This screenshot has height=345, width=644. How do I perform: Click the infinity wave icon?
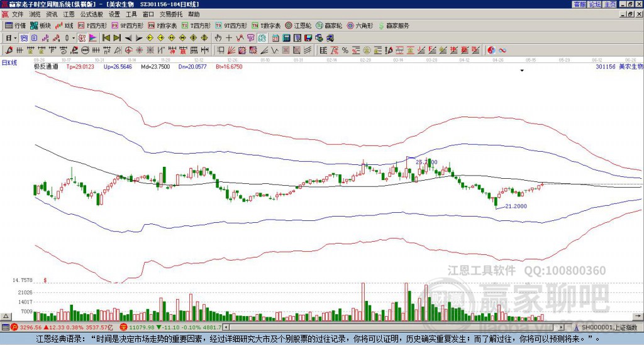click(x=502, y=50)
